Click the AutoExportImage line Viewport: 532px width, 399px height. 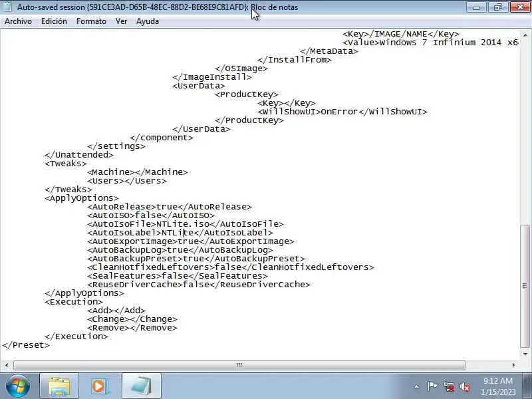(191, 241)
